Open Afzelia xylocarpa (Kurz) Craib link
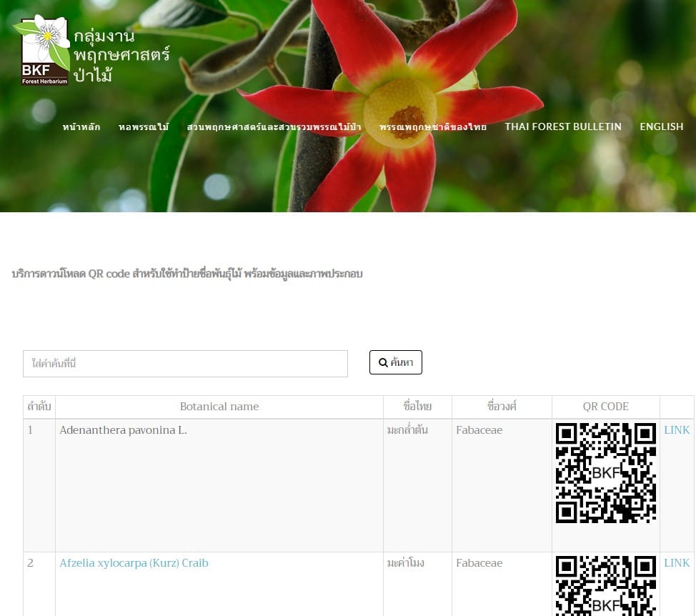 pos(134,562)
